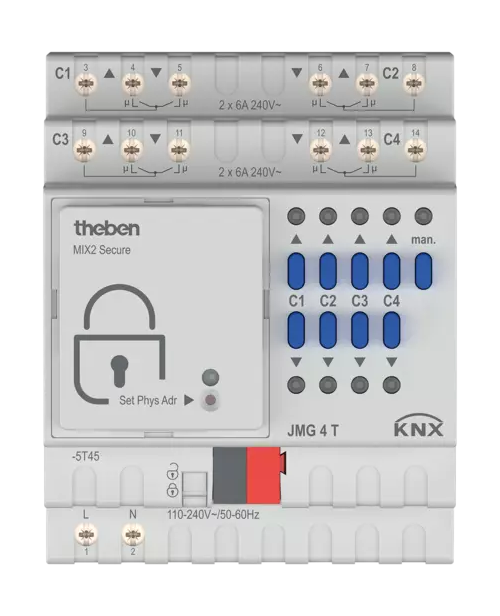The image size is (500, 616).
Task: Click 2 x 6A 240V~ on C3/C4 row
Action: pos(250,172)
